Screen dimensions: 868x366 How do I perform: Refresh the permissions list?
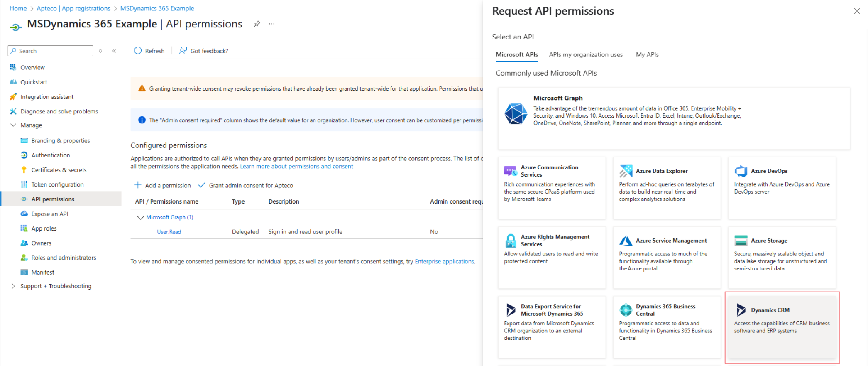coord(149,51)
